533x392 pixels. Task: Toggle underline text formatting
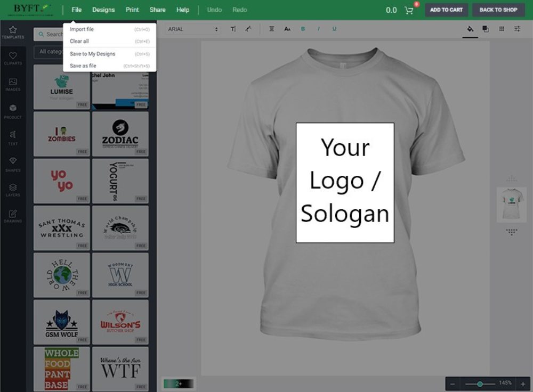334,29
